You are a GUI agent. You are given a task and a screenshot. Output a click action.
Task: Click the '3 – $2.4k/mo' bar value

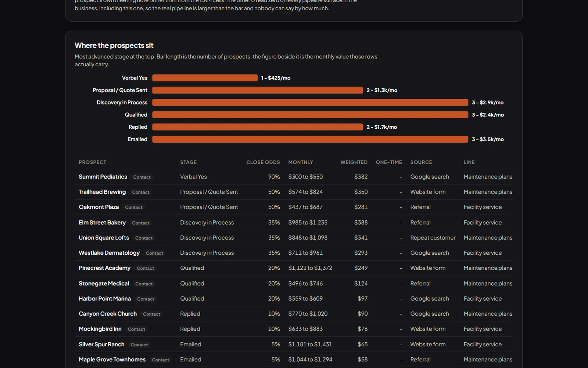(x=488, y=115)
